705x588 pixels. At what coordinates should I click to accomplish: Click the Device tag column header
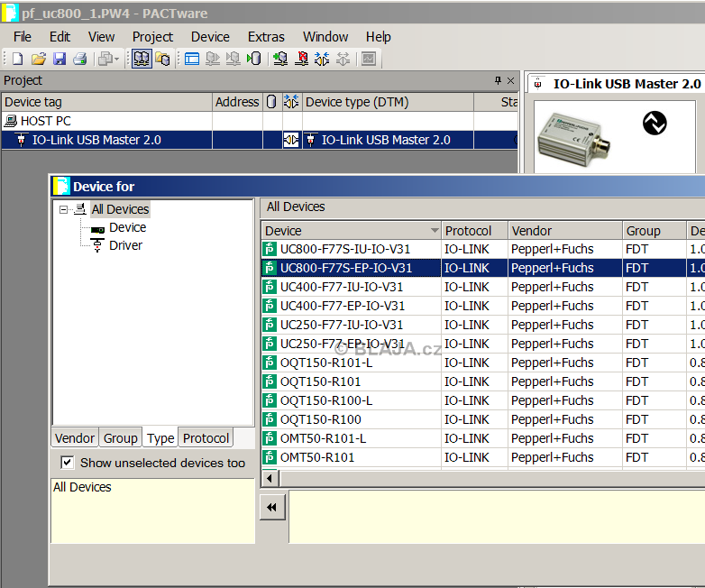click(106, 102)
